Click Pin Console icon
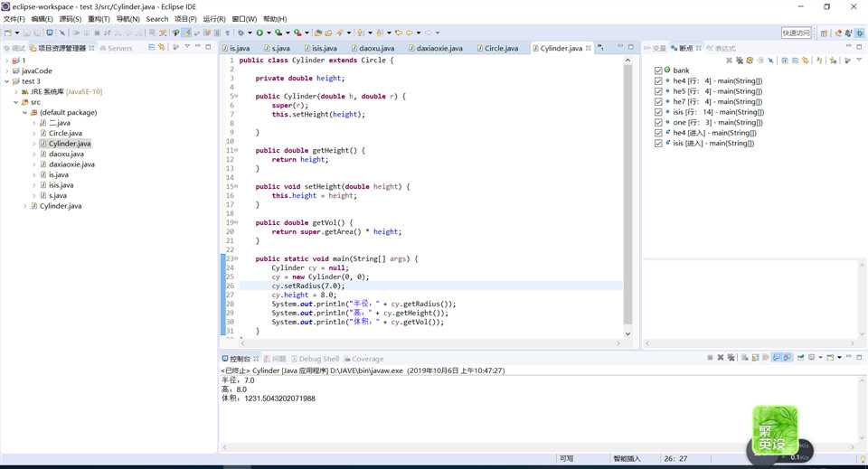Screen dimensions: 868x469 pos(800,358)
